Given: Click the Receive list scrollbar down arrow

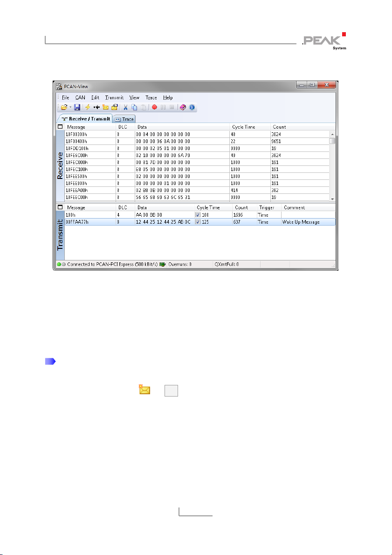Looking at the screenshot, I should [332, 199].
